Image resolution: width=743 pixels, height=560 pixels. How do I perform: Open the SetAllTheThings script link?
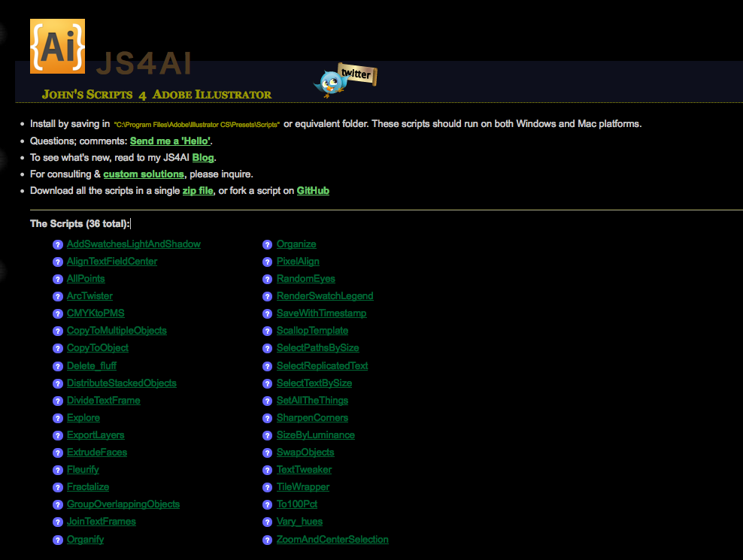(x=312, y=401)
